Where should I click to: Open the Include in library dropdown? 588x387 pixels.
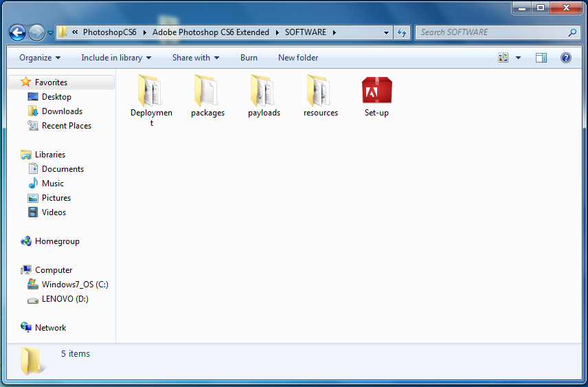coord(116,58)
